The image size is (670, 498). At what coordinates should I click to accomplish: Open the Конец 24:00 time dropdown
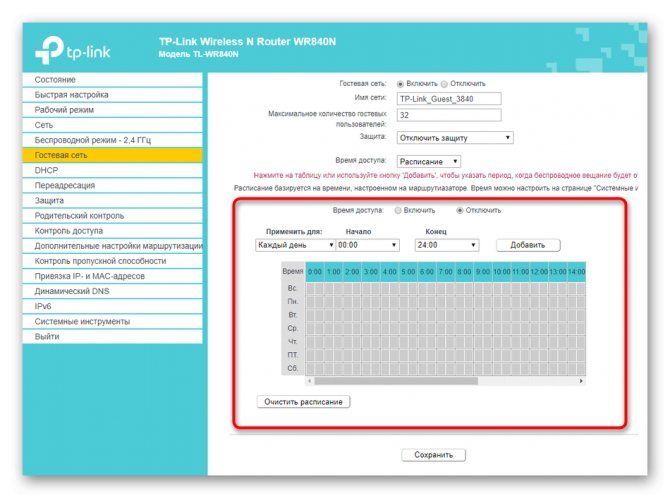(447, 245)
